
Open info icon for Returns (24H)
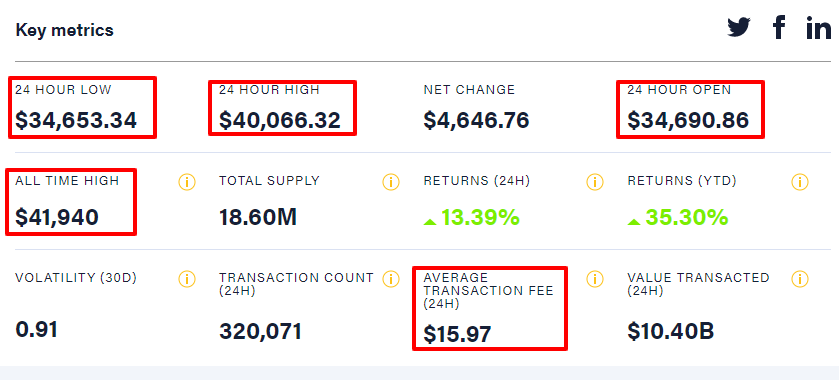point(594,182)
